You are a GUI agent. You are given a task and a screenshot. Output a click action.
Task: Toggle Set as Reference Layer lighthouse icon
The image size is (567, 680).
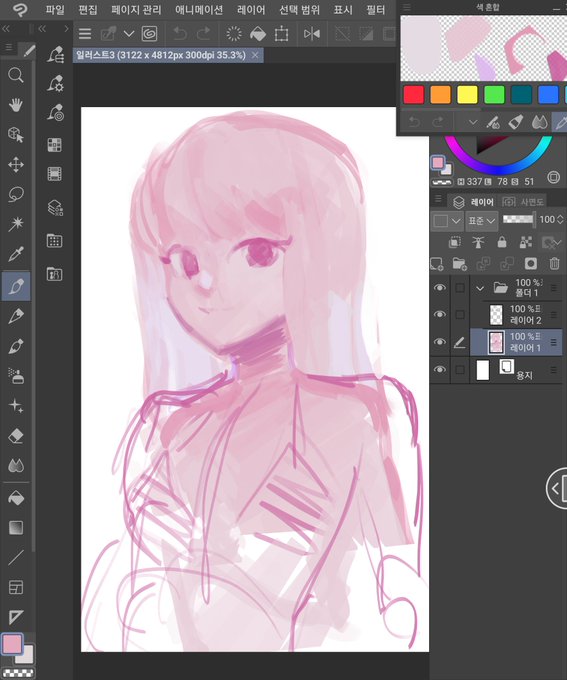pyautogui.click(x=479, y=242)
